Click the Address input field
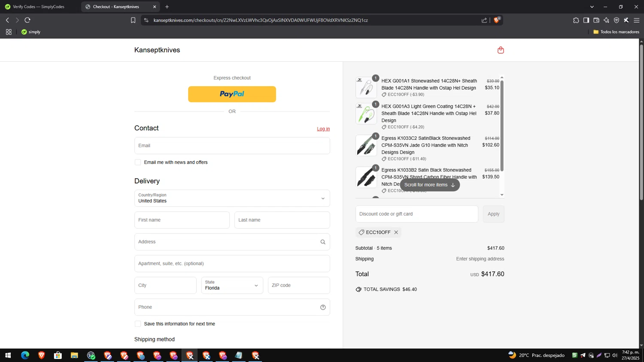The width and height of the screenshot is (644, 362). [232, 242]
